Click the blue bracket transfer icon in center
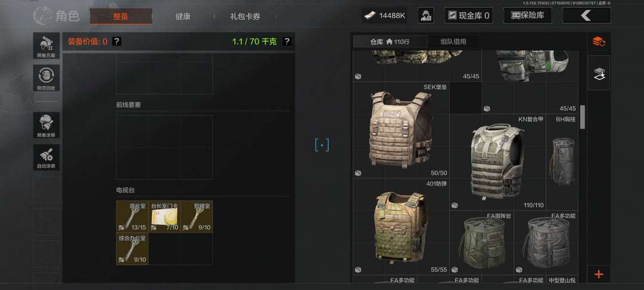Viewport: 644px width, 290px height. tap(322, 145)
